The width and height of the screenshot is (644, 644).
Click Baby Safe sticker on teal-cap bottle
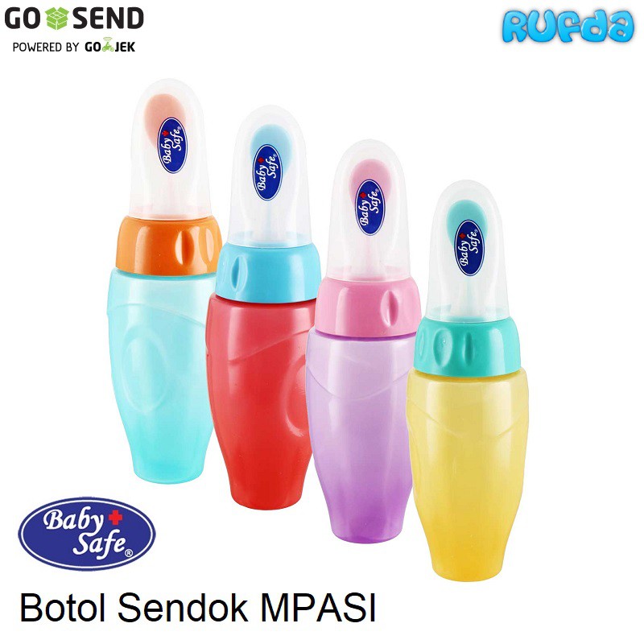469,248
